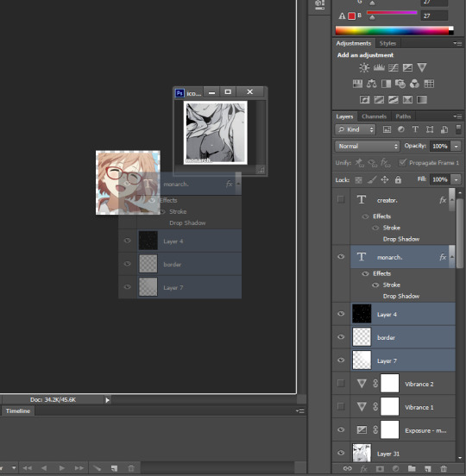466x476 pixels.
Task: Open the Layers panel menu
Action: coord(457,116)
